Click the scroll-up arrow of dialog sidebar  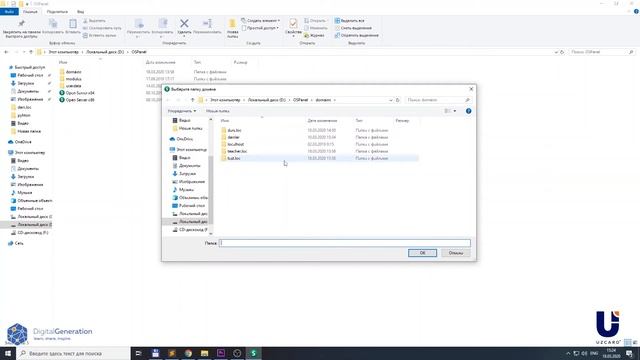pos(211,120)
